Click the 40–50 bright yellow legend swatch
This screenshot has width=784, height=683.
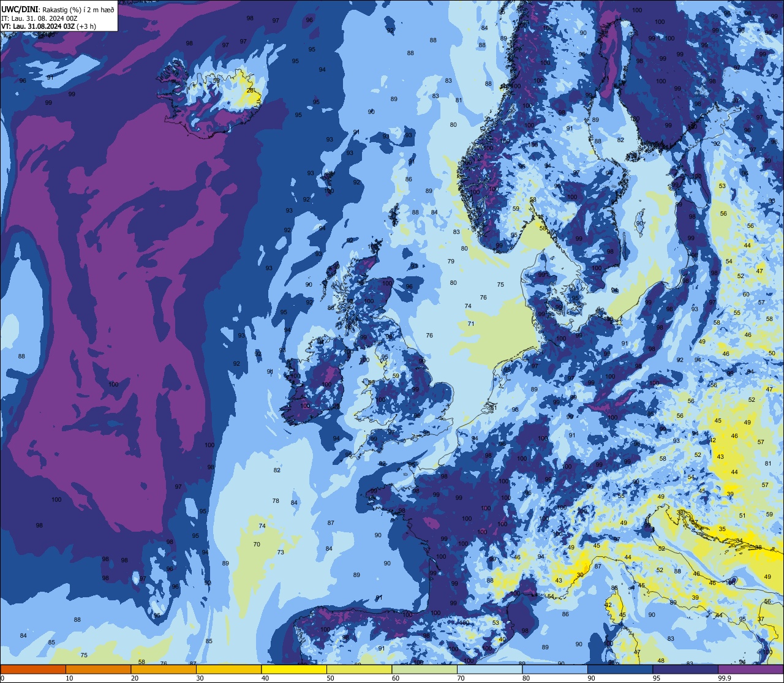(294, 669)
